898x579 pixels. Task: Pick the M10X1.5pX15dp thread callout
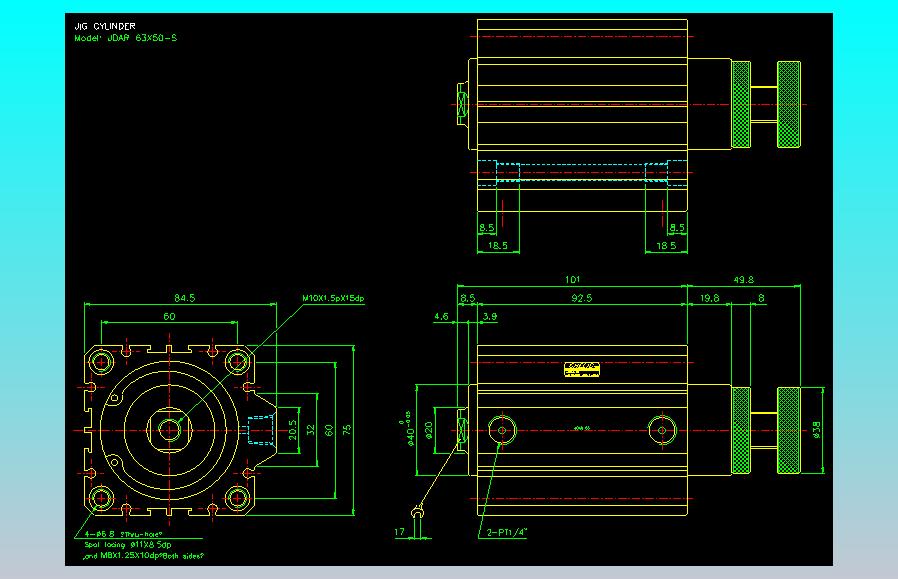[x=333, y=298]
